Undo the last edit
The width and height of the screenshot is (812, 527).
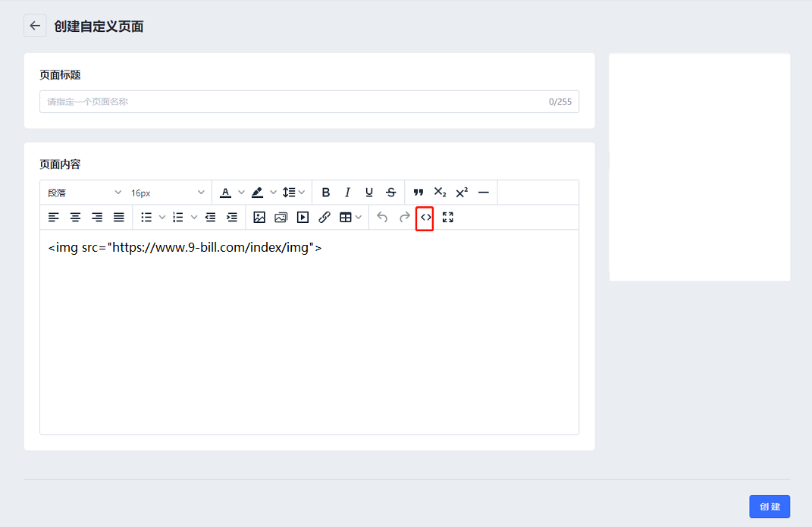point(382,218)
